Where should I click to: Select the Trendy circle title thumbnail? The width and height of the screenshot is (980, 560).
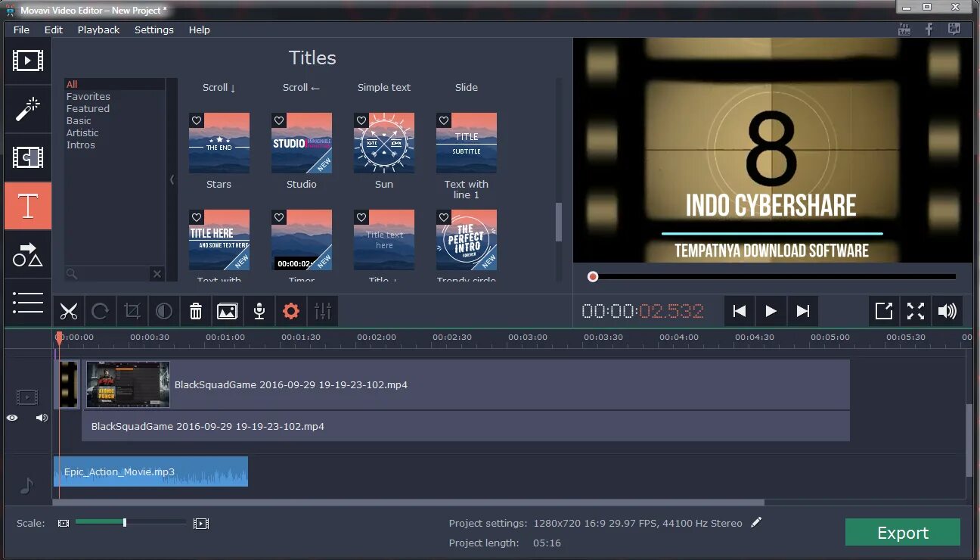(467, 240)
